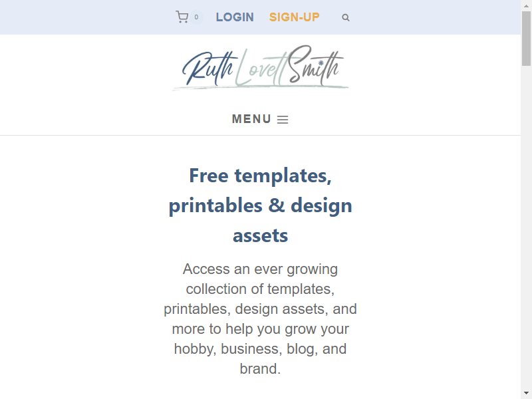Click the cart item count badge
The image size is (532, 399).
[196, 17]
